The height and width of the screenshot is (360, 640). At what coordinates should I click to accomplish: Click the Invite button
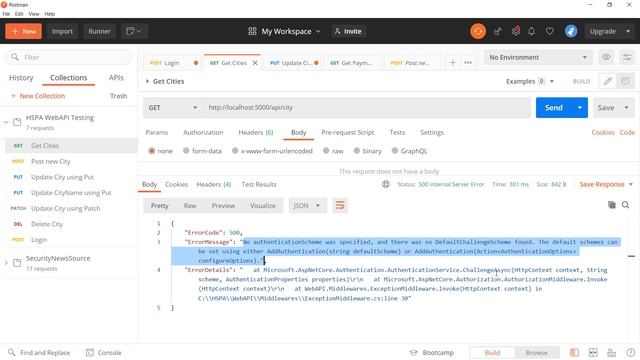349,31
